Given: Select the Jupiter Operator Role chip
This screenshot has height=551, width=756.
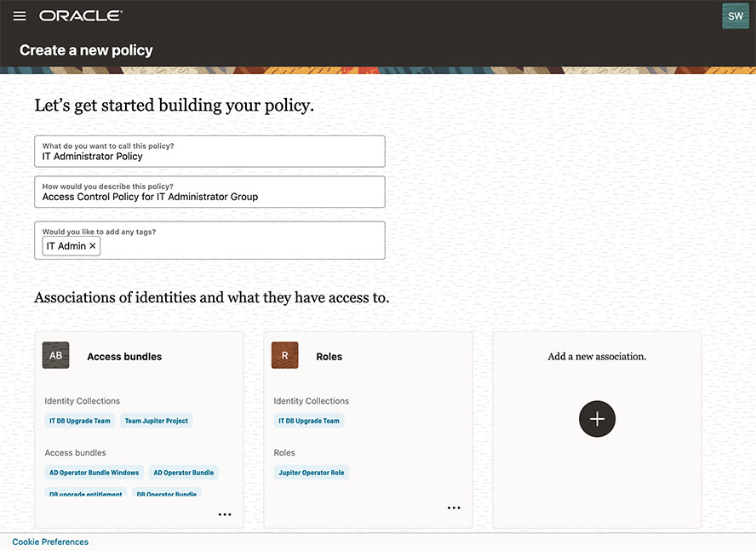Looking at the screenshot, I should click(311, 473).
